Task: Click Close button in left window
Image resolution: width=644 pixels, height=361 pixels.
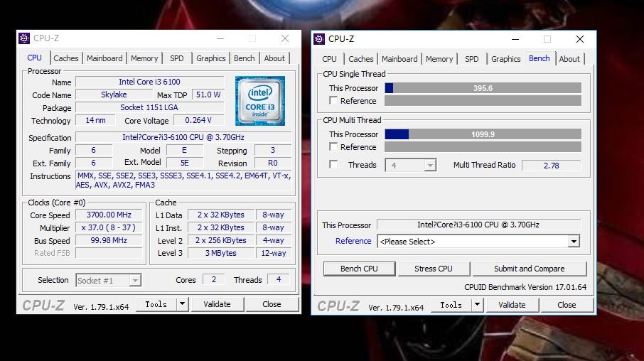Action: pyautogui.click(x=272, y=304)
